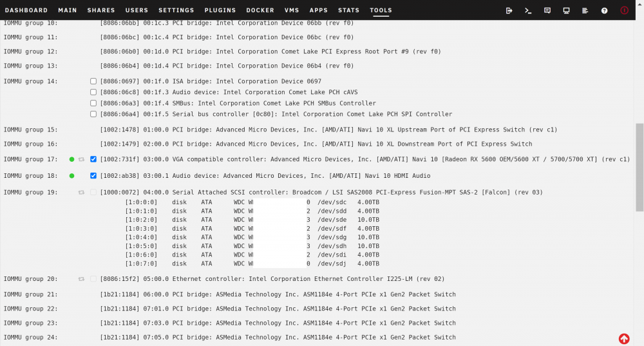This screenshot has width=644, height=346.
Task: Open the Dashboard page
Action: click(26, 10)
